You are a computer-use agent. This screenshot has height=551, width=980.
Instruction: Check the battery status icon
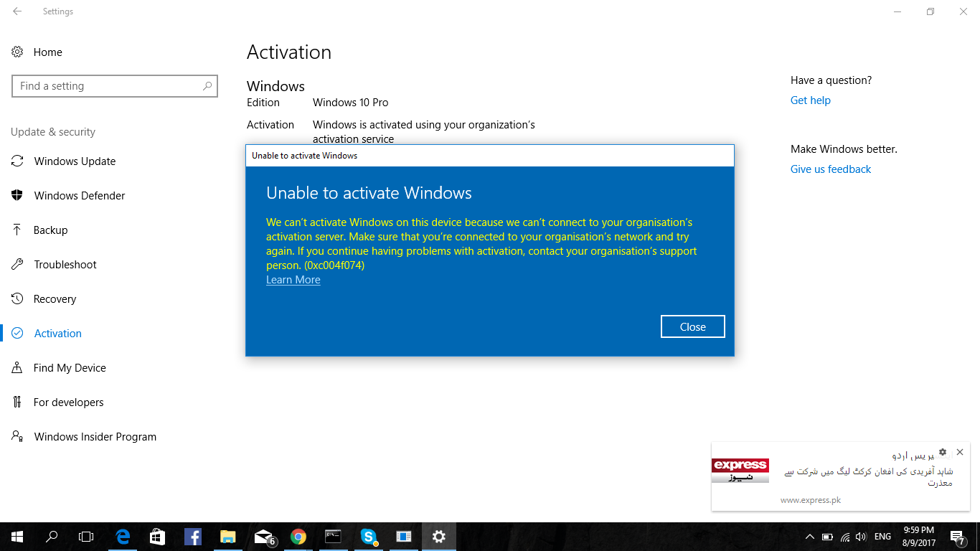[827, 537]
